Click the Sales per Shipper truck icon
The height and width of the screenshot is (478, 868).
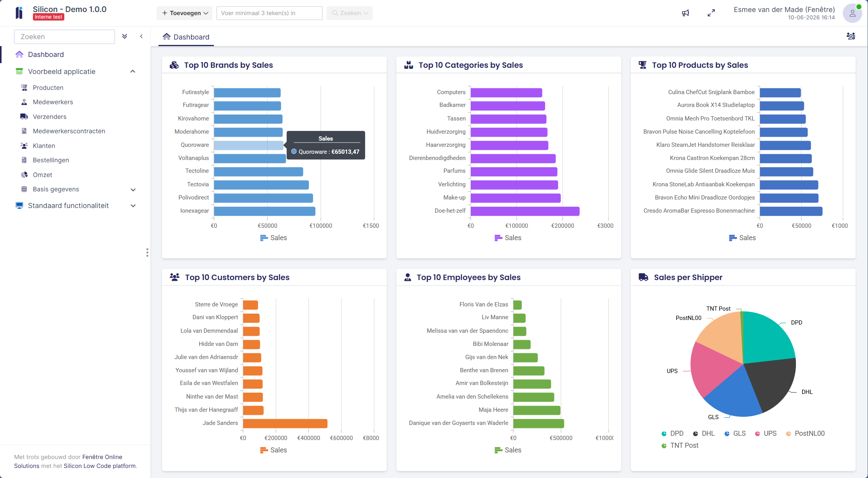click(643, 277)
